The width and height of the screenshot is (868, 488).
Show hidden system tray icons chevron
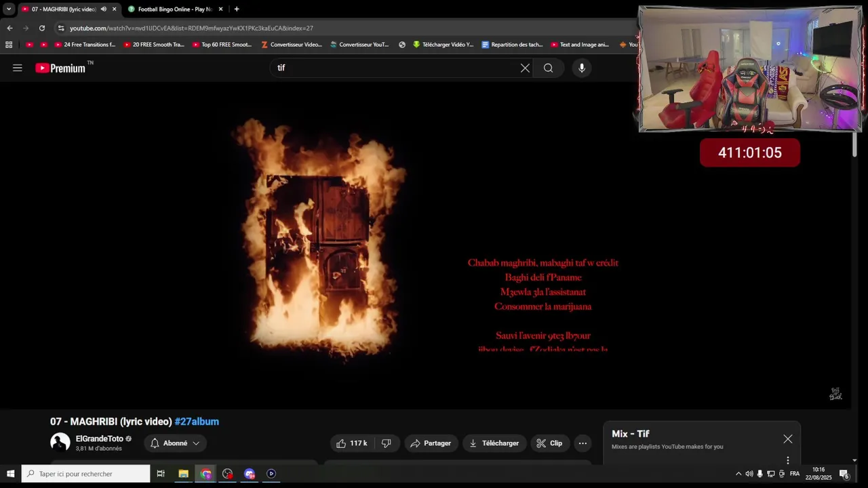738,474
